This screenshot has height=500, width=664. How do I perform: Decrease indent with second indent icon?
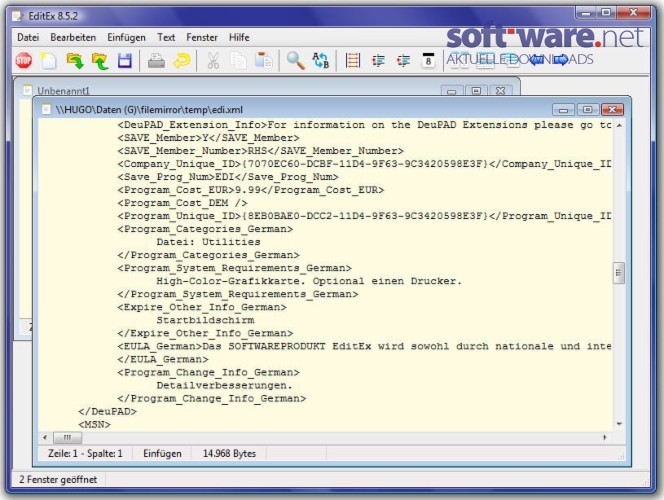point(403,61)
